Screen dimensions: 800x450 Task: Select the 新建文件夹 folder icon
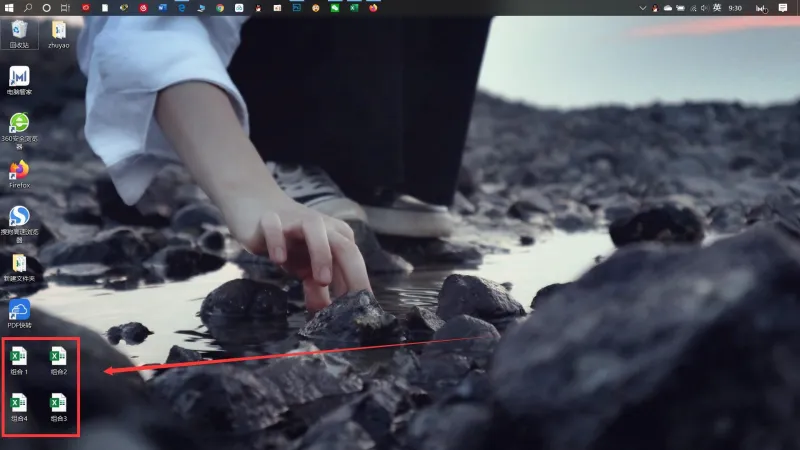tap(19, 268)
